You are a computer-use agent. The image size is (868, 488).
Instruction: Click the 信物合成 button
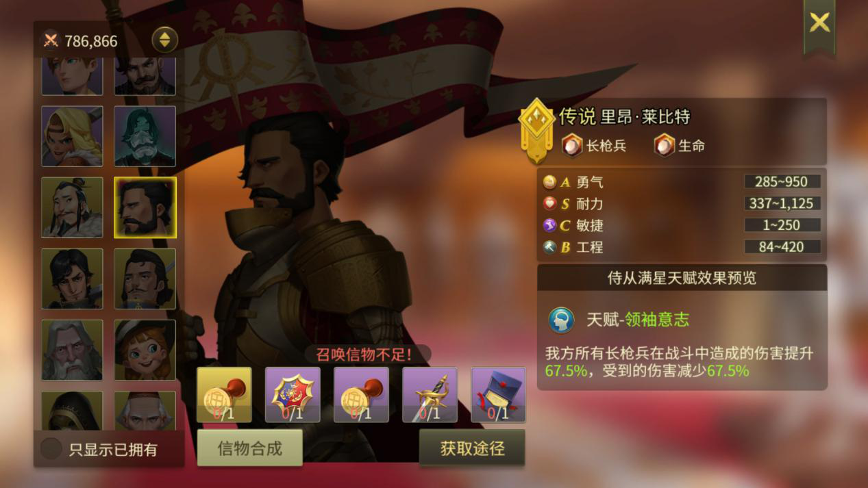coord(249,448)
